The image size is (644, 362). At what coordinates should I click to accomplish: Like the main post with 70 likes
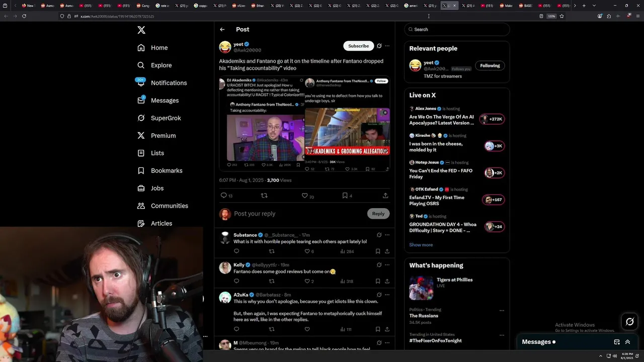[x=304, y=196]
